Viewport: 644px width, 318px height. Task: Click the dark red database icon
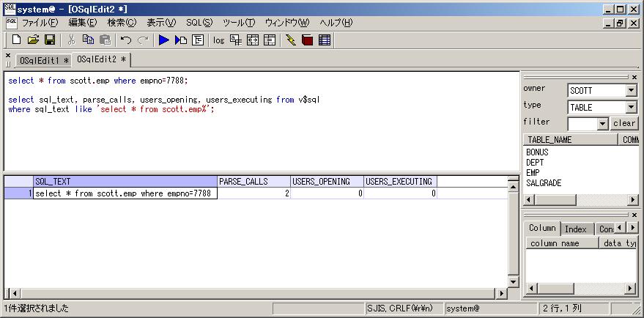click(307, 40)
